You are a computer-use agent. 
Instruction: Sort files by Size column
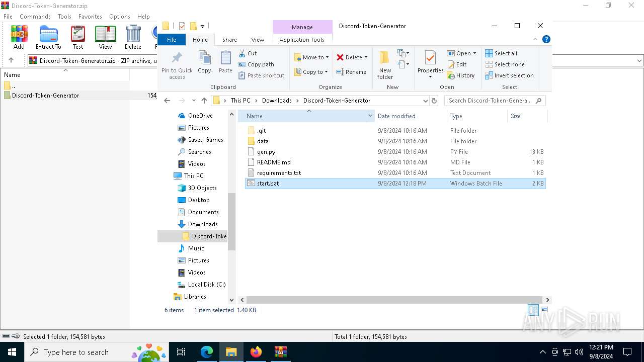527,116
